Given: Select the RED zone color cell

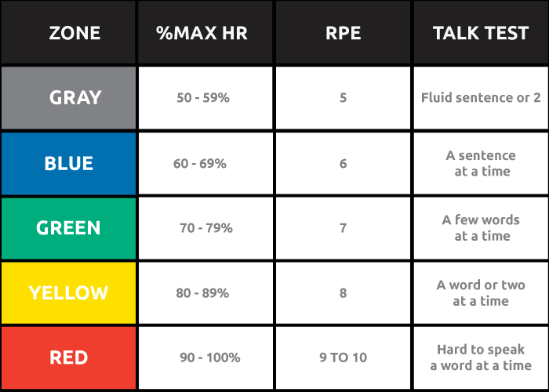Looking at the screenshot, I should pos(68,358).
